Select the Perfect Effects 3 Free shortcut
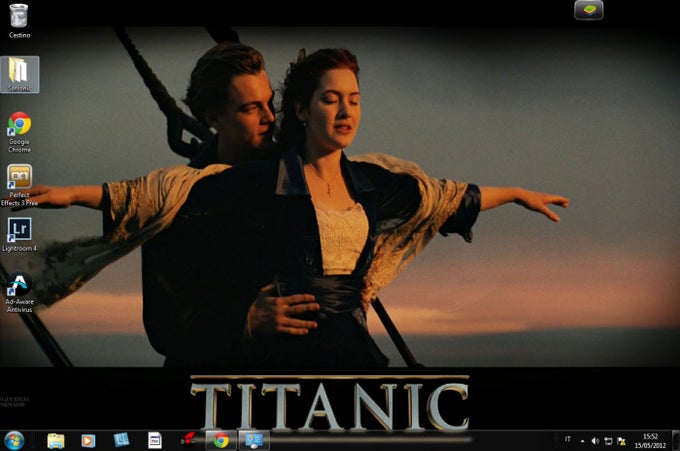The height and width of the screenshot is (451, 680). [20, 185]
